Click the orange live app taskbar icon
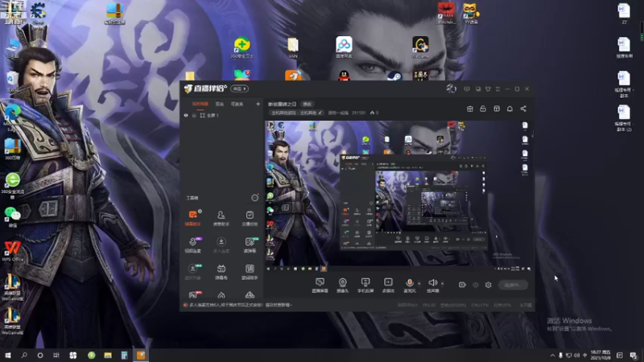The width and height of the screenshot is (644, 362). click(141, 355)
